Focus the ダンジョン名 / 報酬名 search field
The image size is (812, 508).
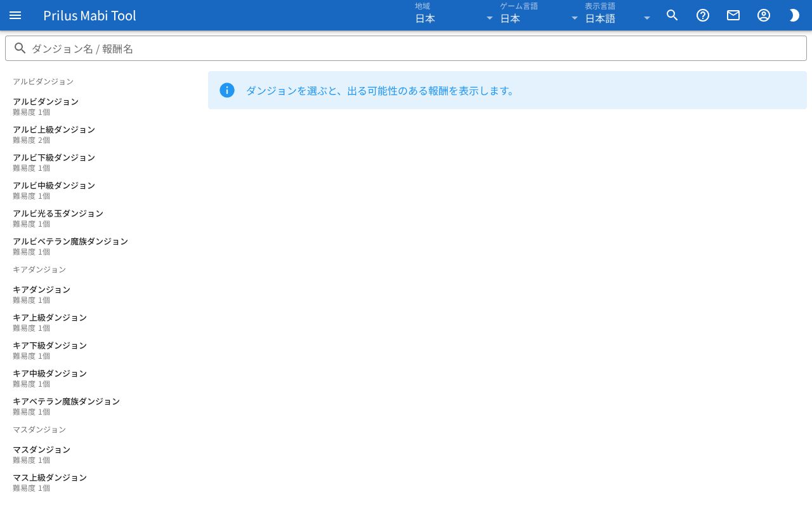tap(406, 48)
